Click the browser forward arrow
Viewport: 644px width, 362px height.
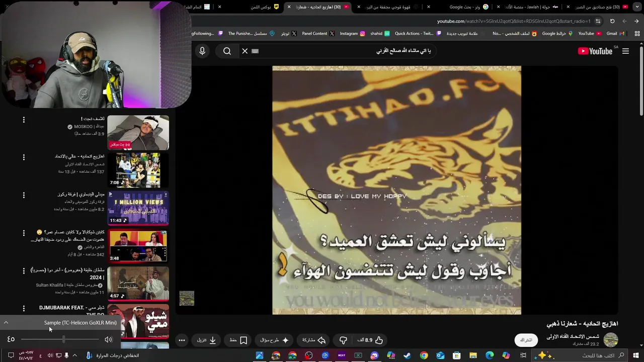(x=624, y=21)
